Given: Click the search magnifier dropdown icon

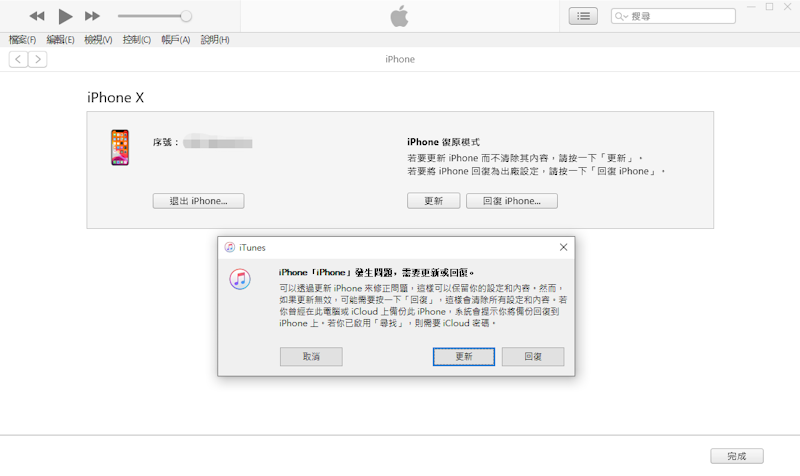Looking at the screenshot, I should [621, 16].
